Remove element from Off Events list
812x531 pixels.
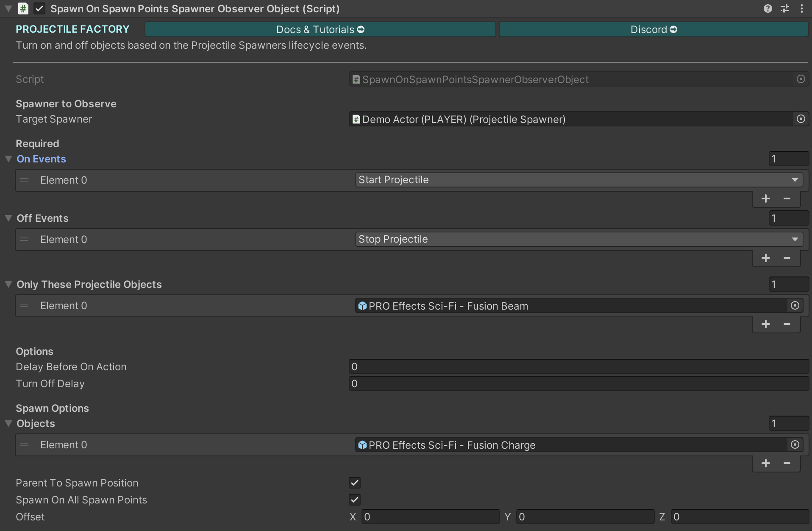point(787,258)
